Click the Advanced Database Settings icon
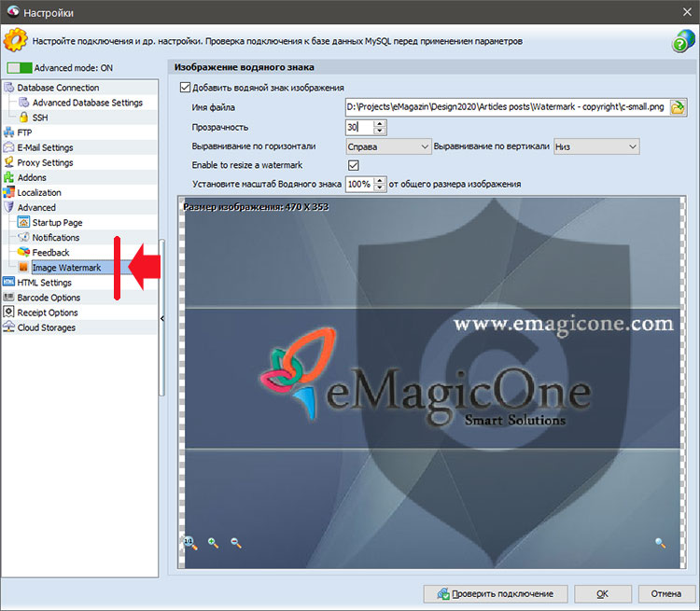700x611 pixels. 24,103
